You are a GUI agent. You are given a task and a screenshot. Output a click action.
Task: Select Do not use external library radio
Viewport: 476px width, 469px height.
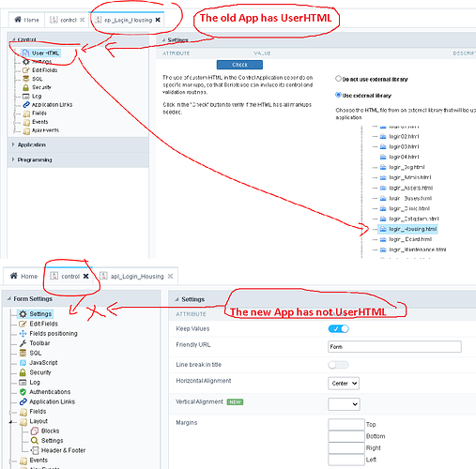tap(338, 79)
